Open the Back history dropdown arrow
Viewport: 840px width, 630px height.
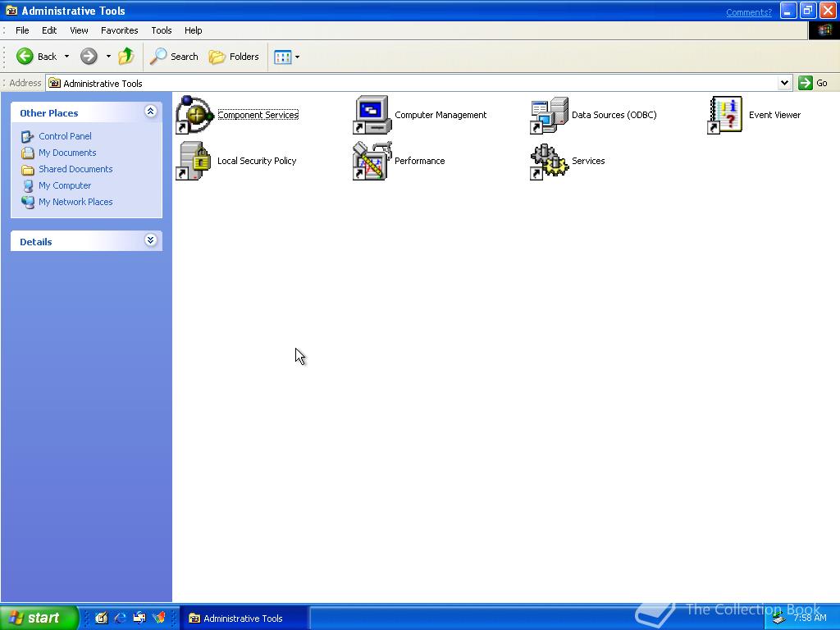tap(66, 57)
